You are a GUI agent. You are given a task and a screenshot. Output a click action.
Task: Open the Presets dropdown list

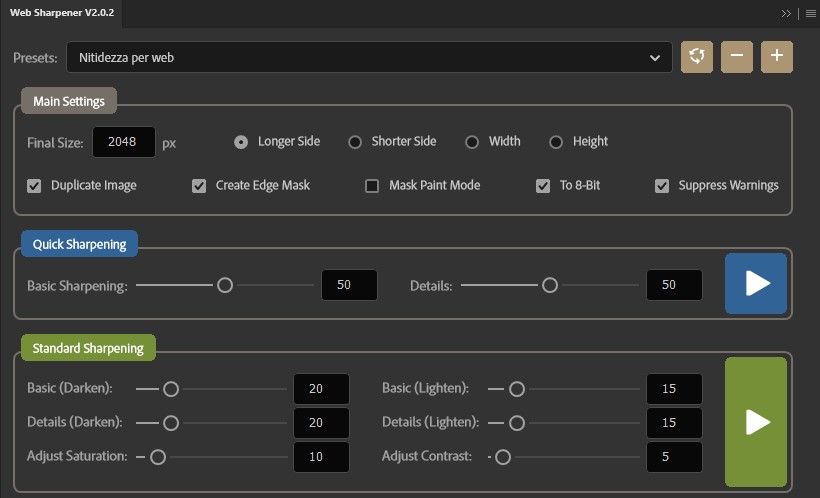(369, 58)
